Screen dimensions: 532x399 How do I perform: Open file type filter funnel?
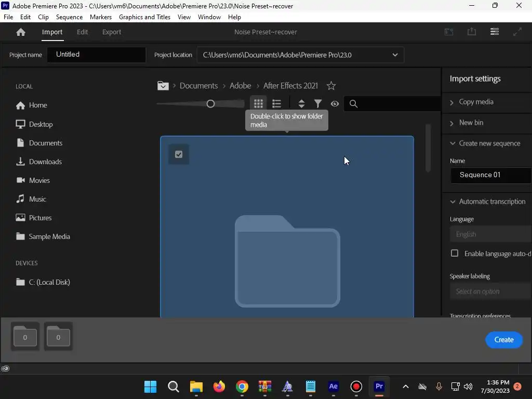point(318,103)
